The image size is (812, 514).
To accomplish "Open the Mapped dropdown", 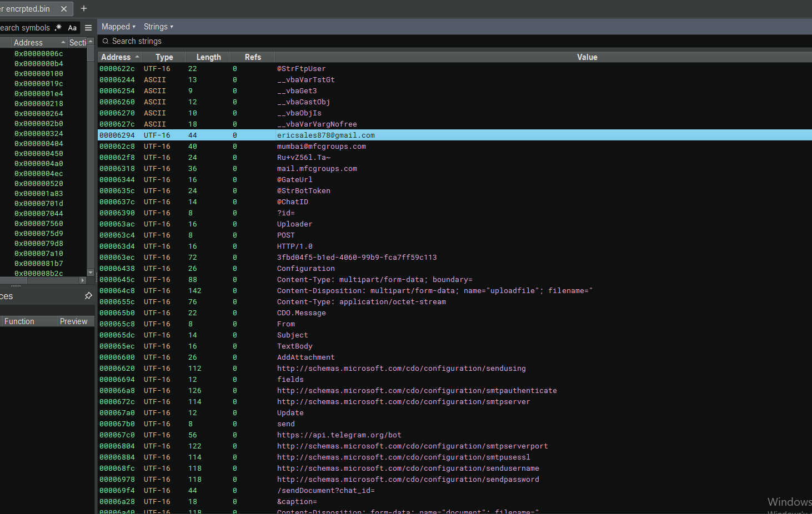I will pyautogui.click(x=118, y=27).
